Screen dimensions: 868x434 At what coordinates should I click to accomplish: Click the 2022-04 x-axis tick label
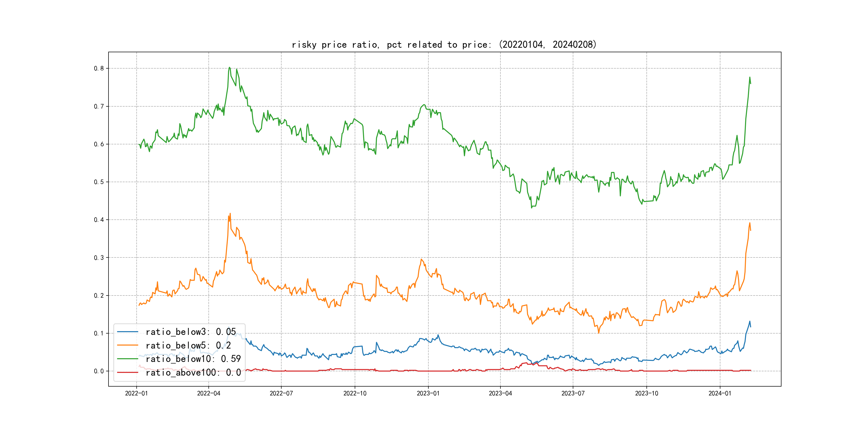click(209, 393)
